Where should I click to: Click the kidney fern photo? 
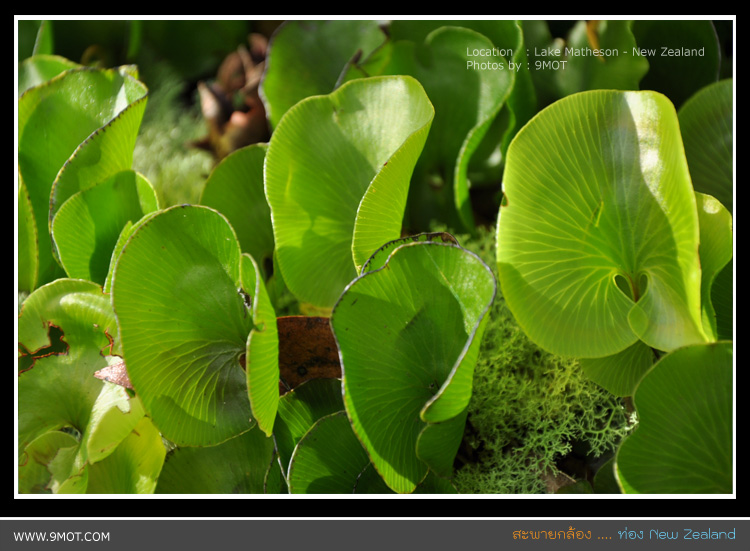click(375, 257)
